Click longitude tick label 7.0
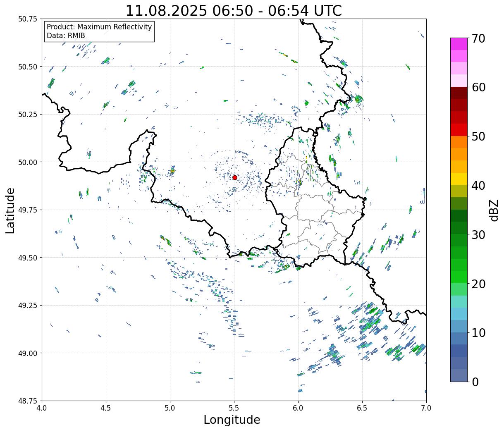 coord(426,408)
